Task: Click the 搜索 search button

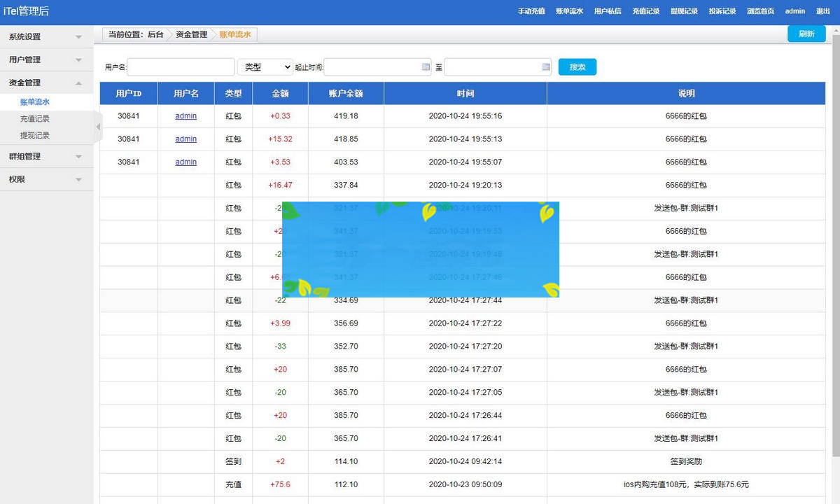Action: (x=577, y=66)
